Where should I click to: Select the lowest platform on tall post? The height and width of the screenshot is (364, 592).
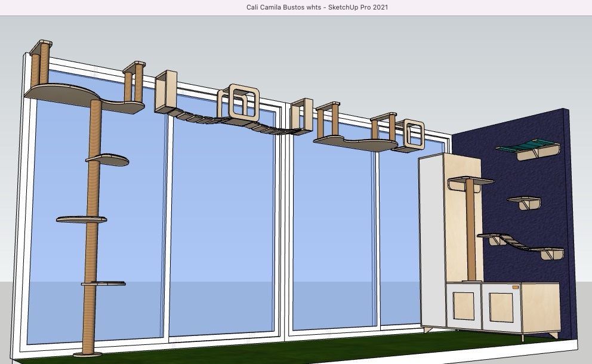[104, 283]
